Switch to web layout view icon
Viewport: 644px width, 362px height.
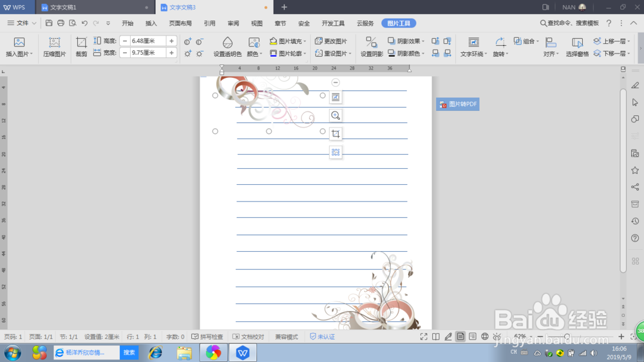[485, 336]
